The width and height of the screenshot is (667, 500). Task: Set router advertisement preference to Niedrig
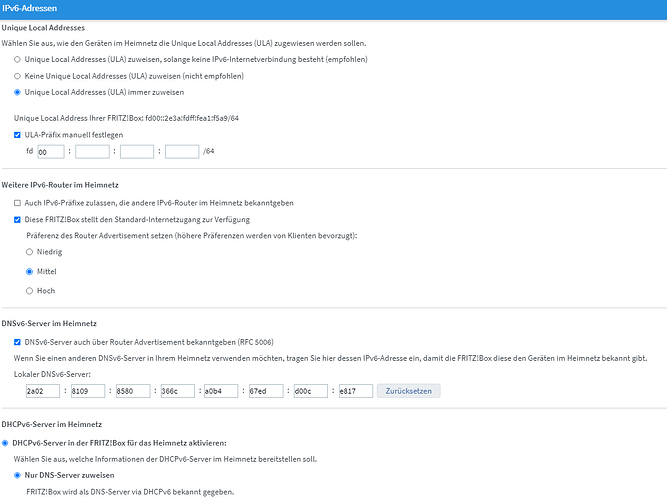[x=30, y=252]
